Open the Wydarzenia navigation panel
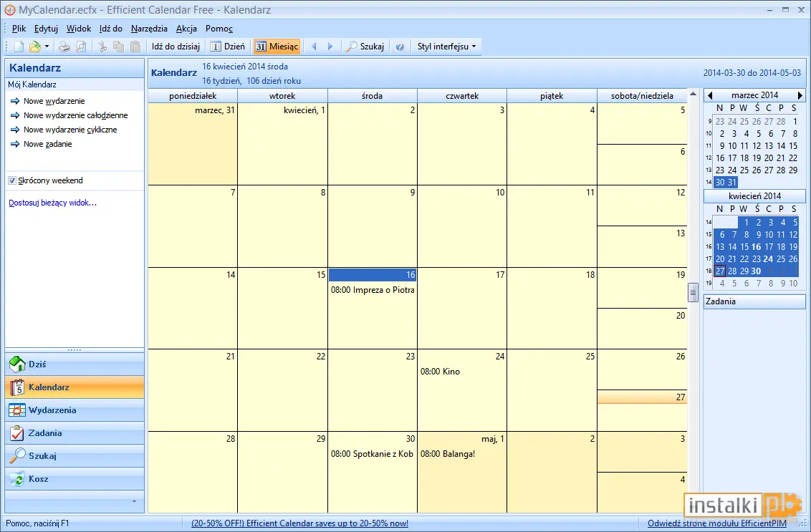 (75, 410)
